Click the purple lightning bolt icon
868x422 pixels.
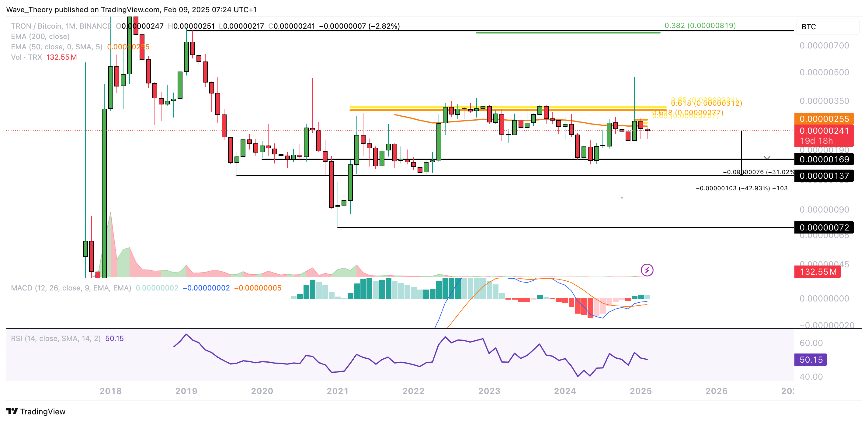coord(647,270)
